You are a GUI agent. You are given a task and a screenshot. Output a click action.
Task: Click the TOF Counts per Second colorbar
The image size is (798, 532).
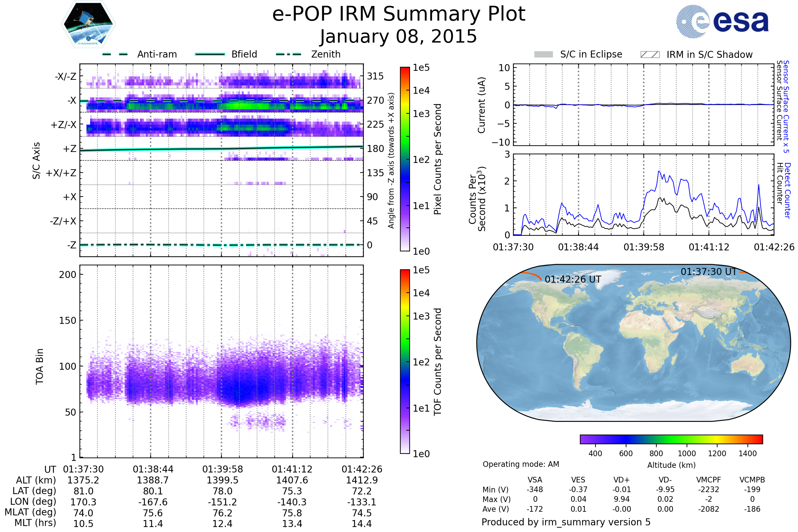[405, 361]
